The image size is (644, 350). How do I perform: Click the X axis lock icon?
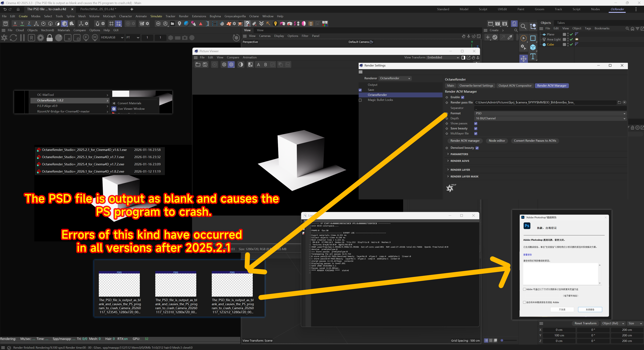[15, 24]
